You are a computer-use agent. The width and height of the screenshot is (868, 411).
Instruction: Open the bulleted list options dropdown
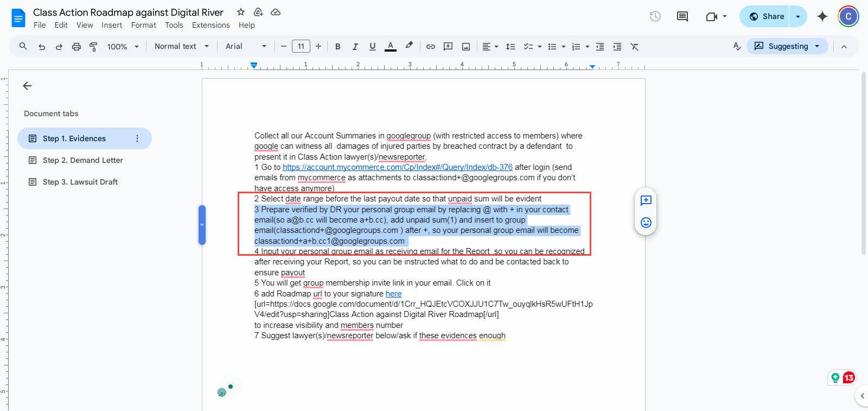[557, 47]
